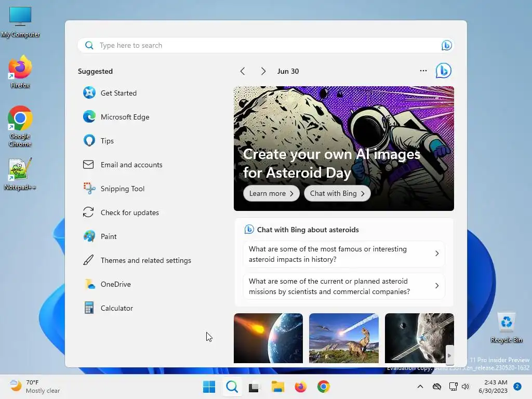The image size is (532, 399).
Task: Select the Firefox desktop shortcut
Action: pyautogui.click(x=20, y=72)
